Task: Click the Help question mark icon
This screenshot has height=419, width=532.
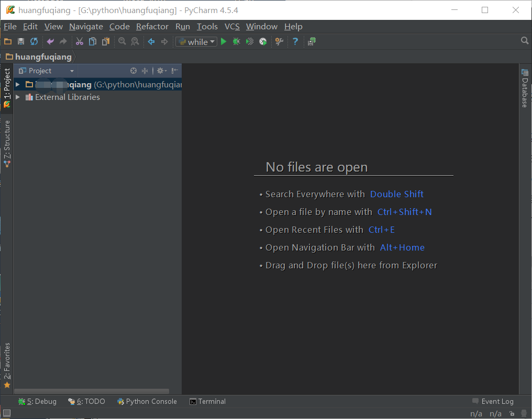Action: pos(295,42)
